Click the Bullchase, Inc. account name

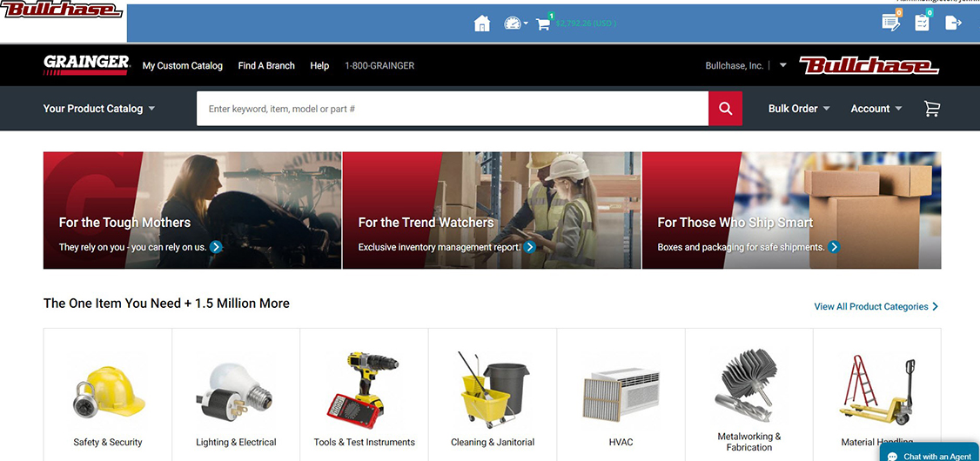point(735,65)
